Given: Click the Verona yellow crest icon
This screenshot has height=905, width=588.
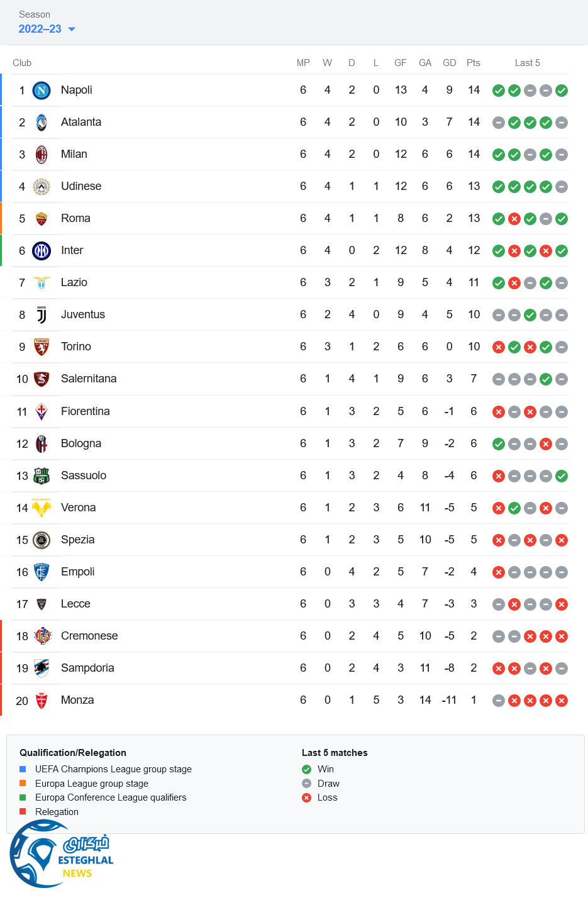Looking at the screenshot, I should click(42, 508).
